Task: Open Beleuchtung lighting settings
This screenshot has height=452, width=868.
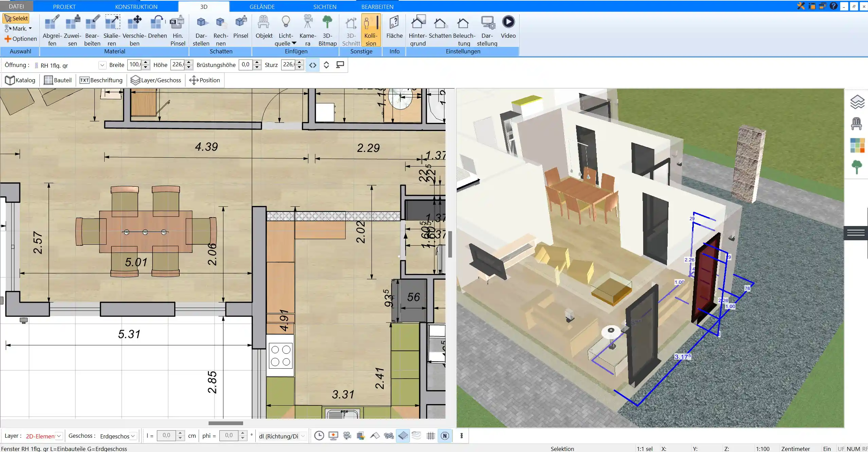Action: 464,31
